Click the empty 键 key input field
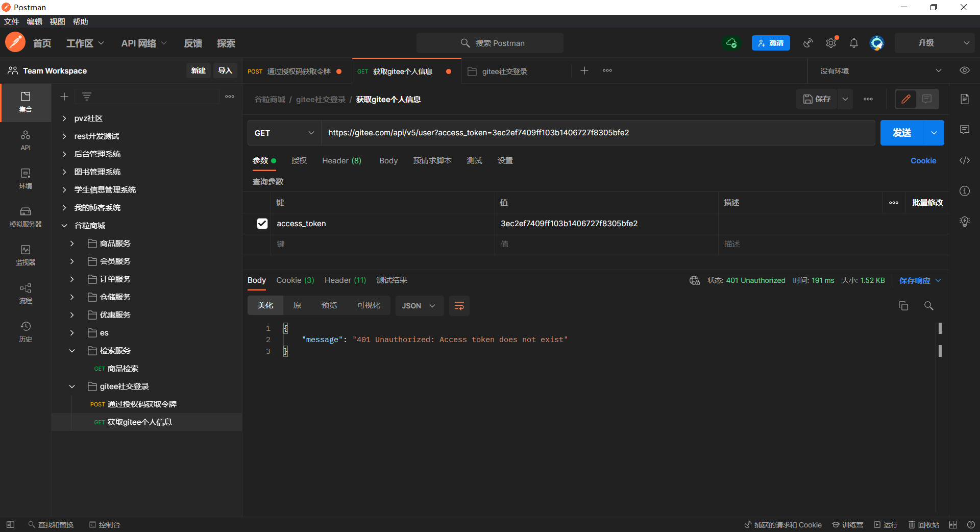 383,245
